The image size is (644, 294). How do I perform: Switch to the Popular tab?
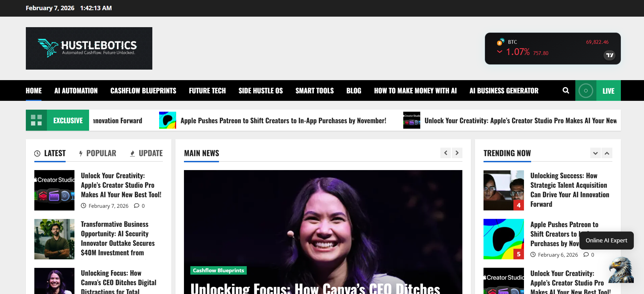[98, 153]
